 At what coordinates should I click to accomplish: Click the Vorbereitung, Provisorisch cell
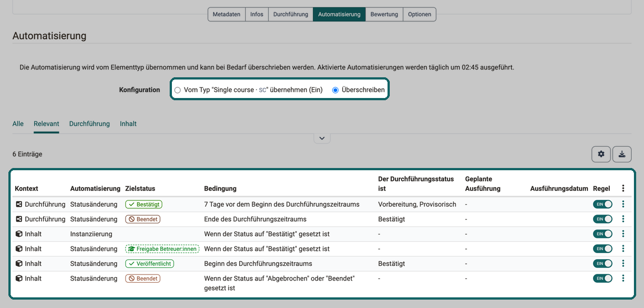click(417, 204)
